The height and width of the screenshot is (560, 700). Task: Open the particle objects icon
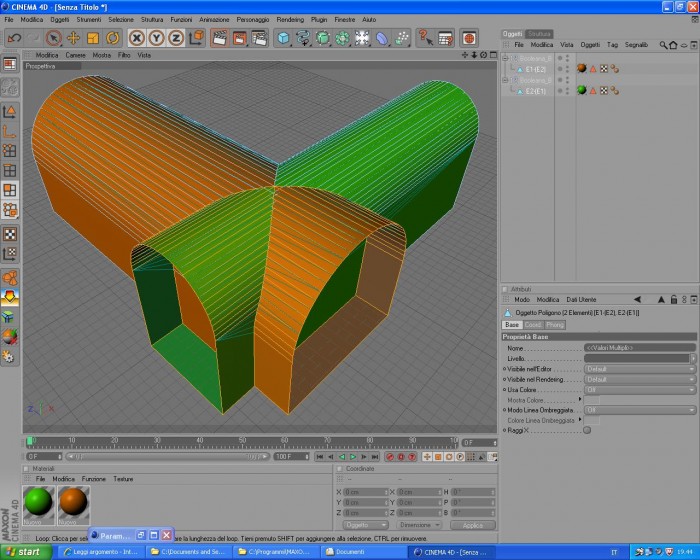(x=402, y=38)
